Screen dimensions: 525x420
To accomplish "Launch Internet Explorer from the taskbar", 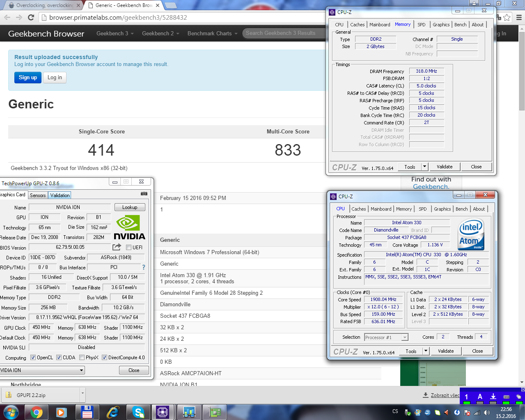I will (112, 412).
